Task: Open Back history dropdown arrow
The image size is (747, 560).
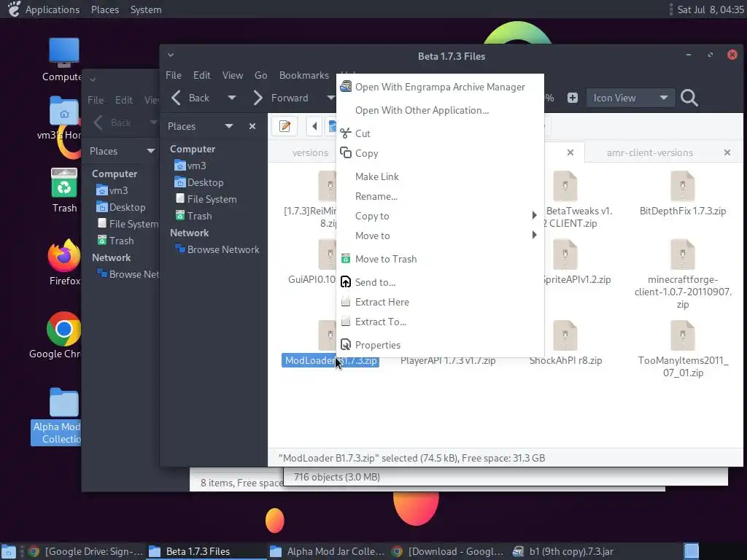Action: (231, 98)
